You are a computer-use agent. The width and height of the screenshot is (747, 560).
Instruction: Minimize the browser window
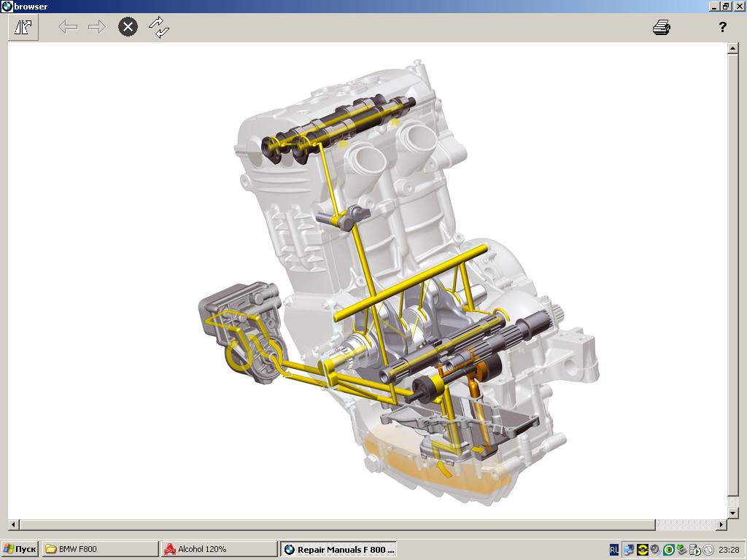coord(713,7)
